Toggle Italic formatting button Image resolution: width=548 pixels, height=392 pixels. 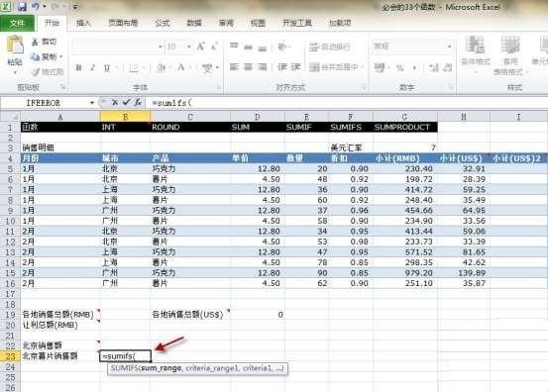coord(92,67)
